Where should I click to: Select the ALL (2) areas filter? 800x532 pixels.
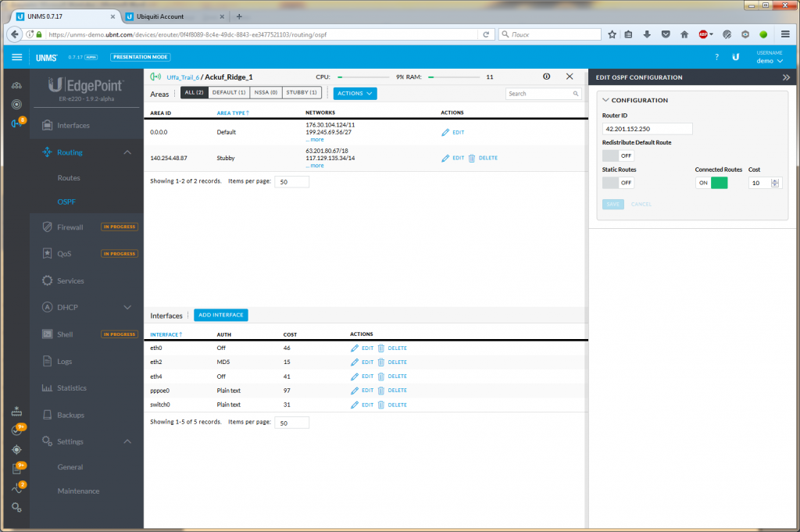[x=194, y=93]
